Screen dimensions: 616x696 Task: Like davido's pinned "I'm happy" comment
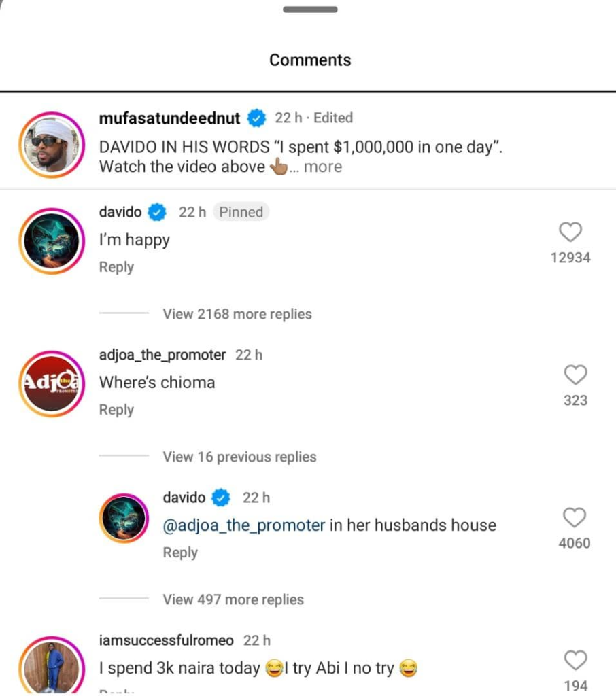click(x=570, y=232)
